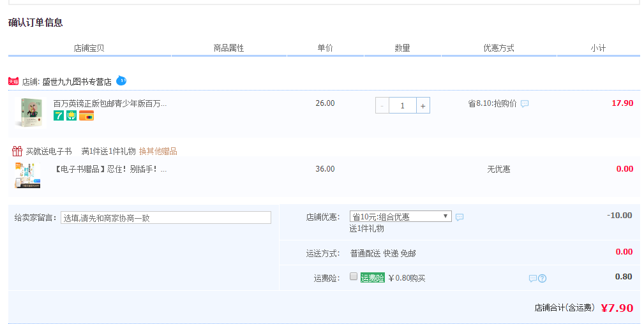Screen dimensions: 644x324
Task: Click the ¥0.80购买 insurance text
Action: [407, 279]
